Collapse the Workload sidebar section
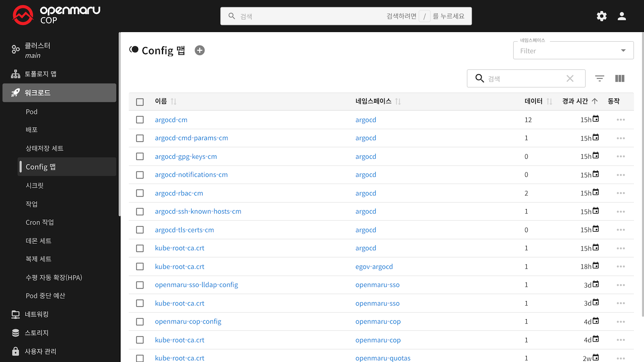The image size is (644, 362). coord(59,93)
